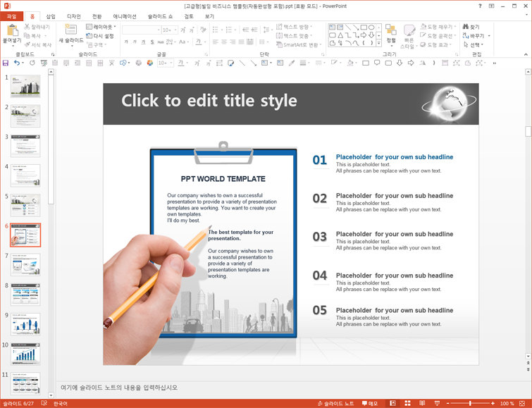Open the Layout (레이아웃) dropdown

coord(101,27)
